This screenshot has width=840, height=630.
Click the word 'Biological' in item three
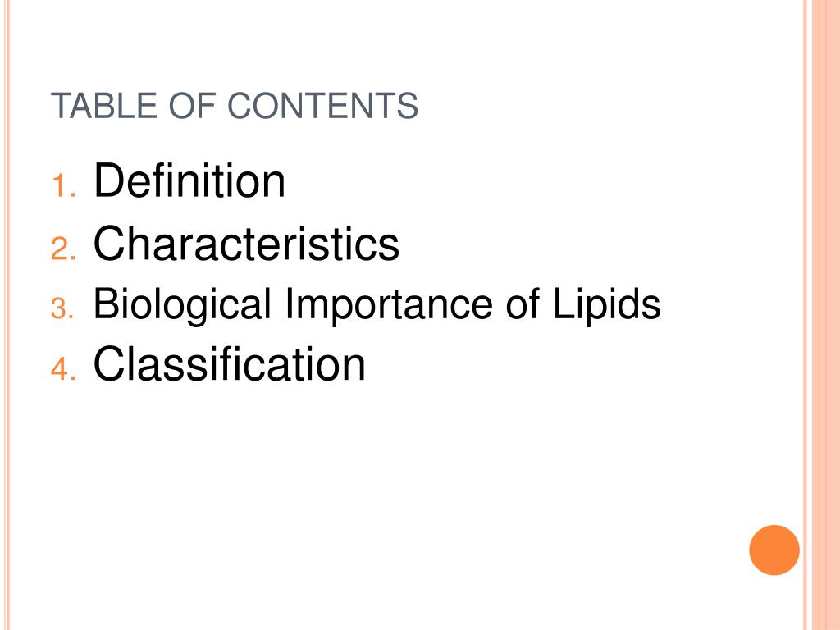[x=182, y=305]
